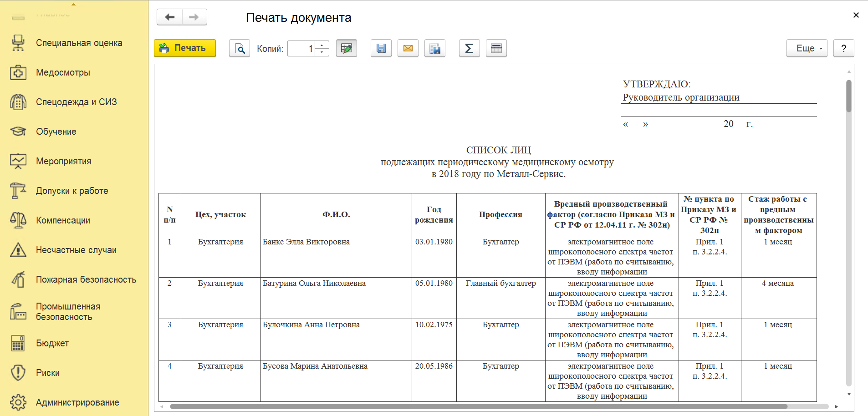Click the Администрирование gear icon

click(18, 402)
